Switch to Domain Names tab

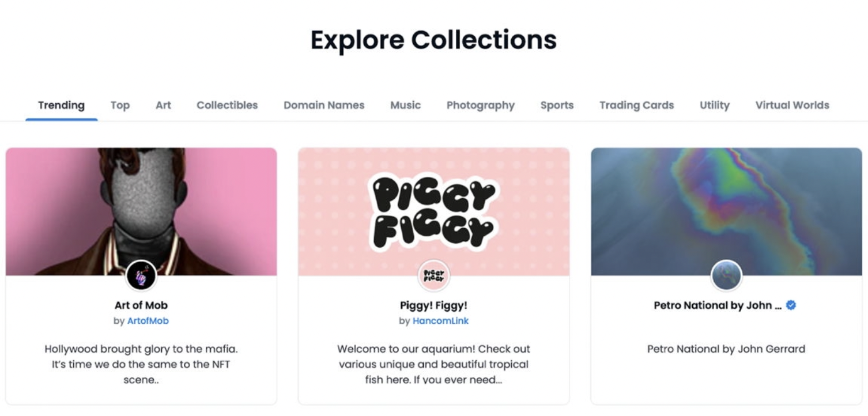[324, 105]
